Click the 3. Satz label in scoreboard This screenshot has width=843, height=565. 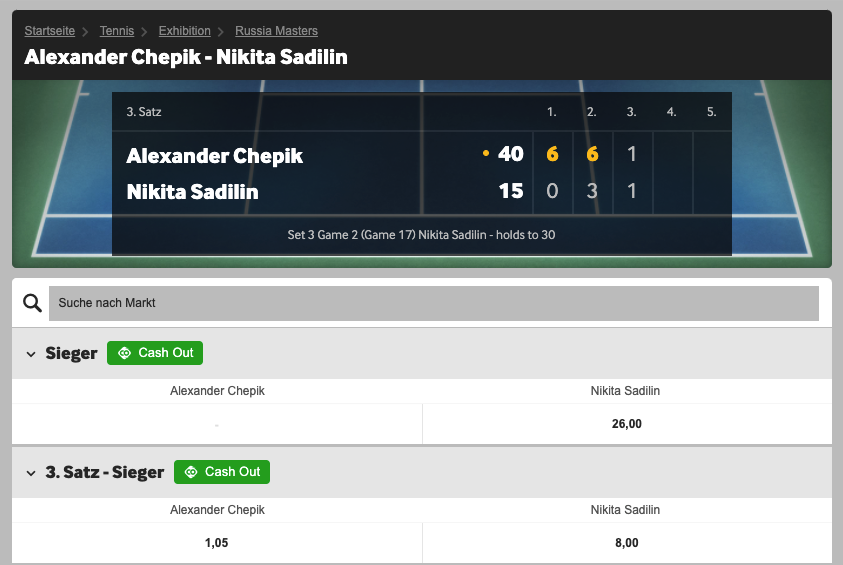coord(144,112)
